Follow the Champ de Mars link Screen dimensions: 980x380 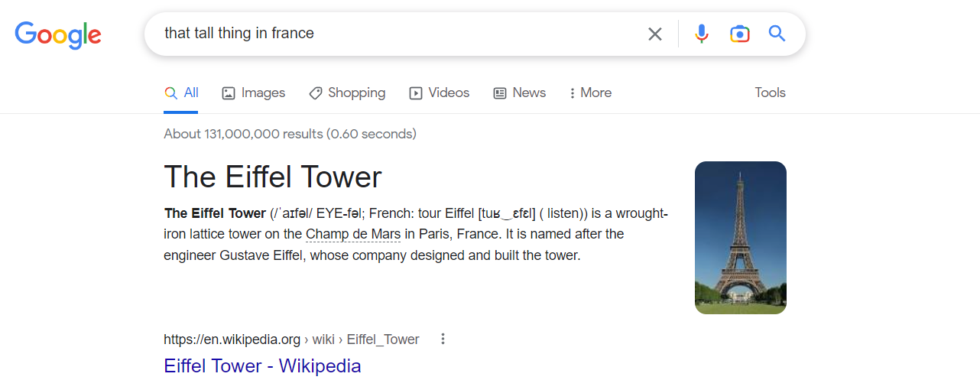click(353, 234)
